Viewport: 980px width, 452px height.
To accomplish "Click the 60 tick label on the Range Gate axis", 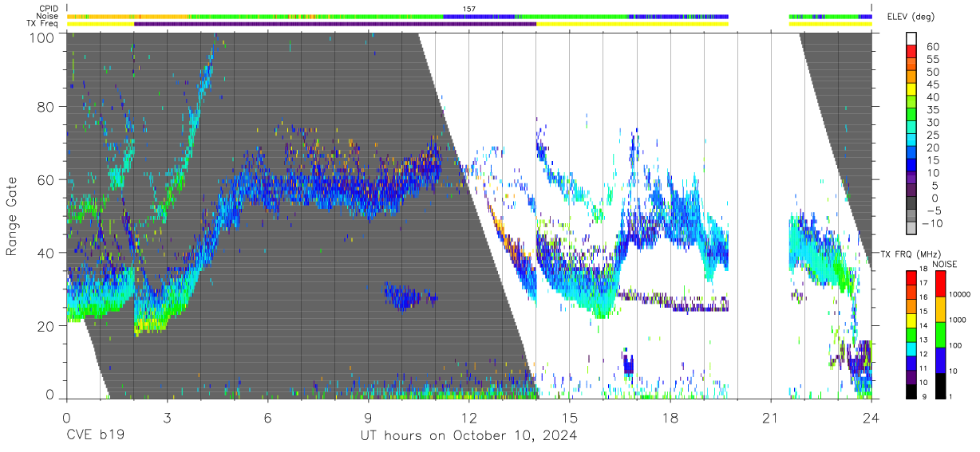I will pyautogui.click(x=46, y=179).
